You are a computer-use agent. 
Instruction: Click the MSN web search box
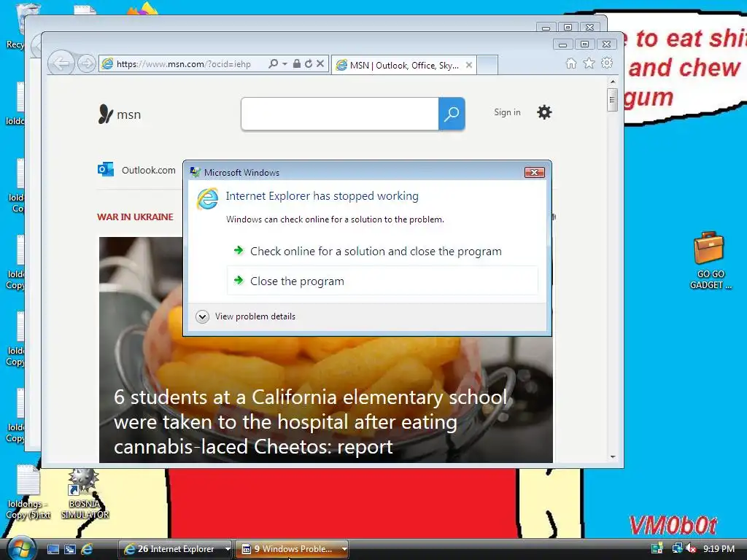[340, 114]
